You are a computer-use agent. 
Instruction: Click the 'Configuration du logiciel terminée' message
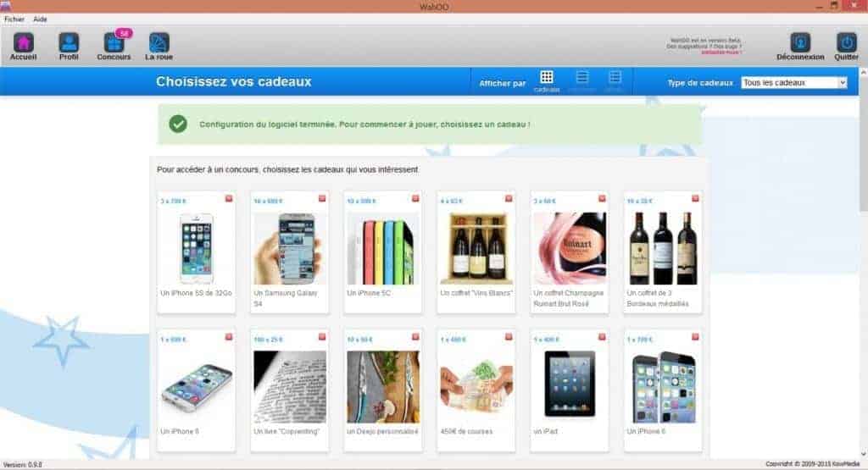click(x=364, y=124)
